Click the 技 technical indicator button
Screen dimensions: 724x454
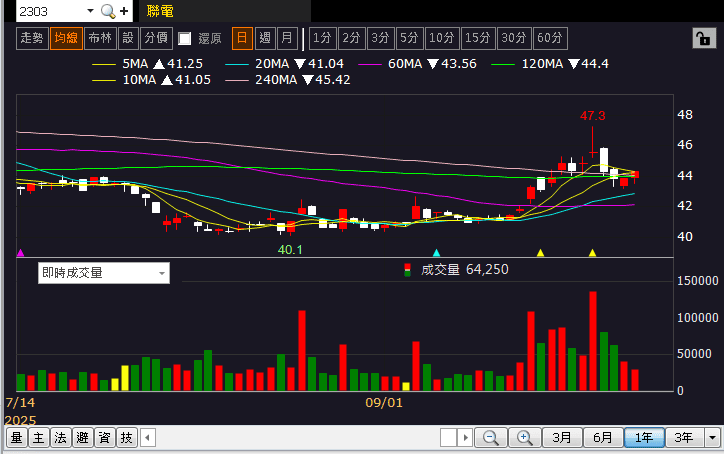[126, 438]
